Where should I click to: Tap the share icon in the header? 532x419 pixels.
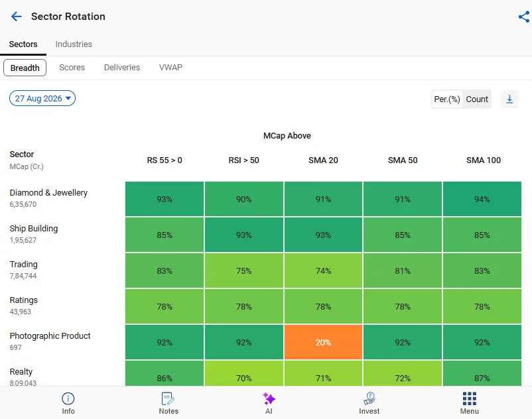(523, 17)
